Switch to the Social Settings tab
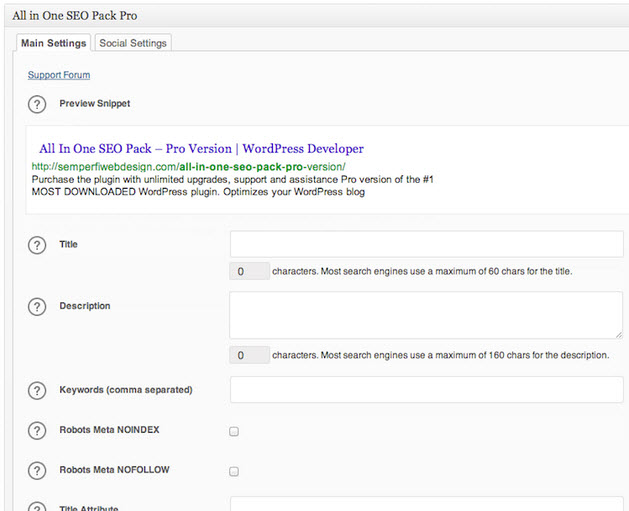This screenshot has height=511, width=629. tap(134, 43)
